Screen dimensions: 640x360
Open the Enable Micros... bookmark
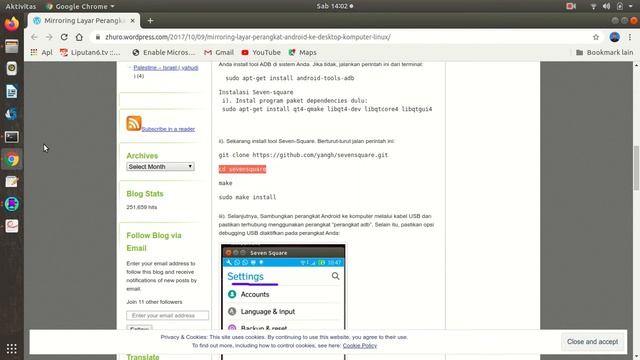pos(164,52)
